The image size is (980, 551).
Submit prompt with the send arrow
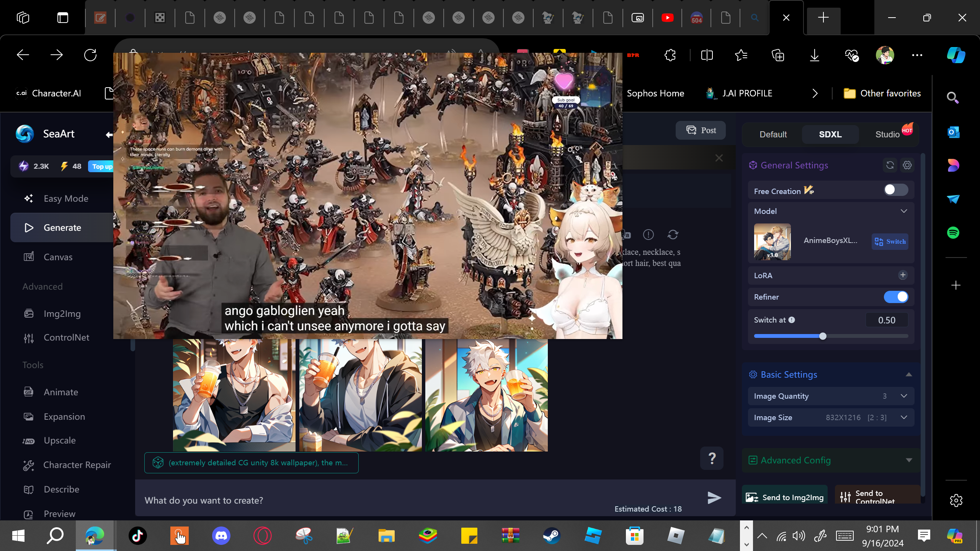click(714, 497)
